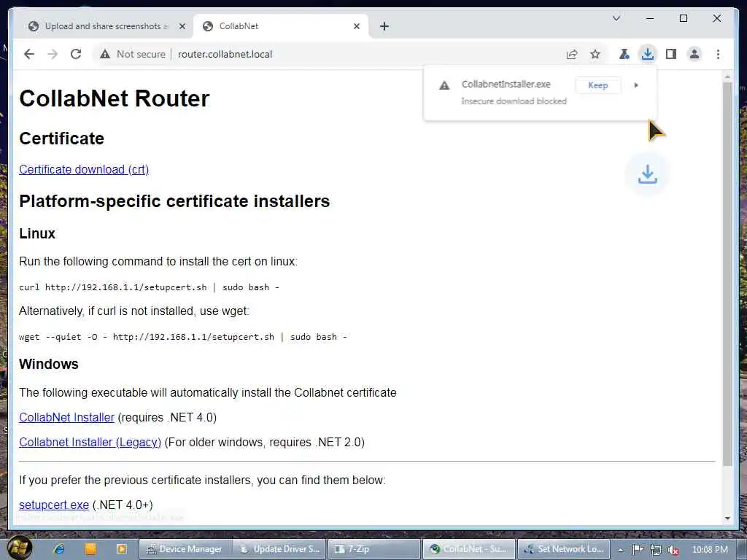Click the scrollbar up arrow
Screen dimensions: 747x560
pyautogui.click(x=727, y=77)
